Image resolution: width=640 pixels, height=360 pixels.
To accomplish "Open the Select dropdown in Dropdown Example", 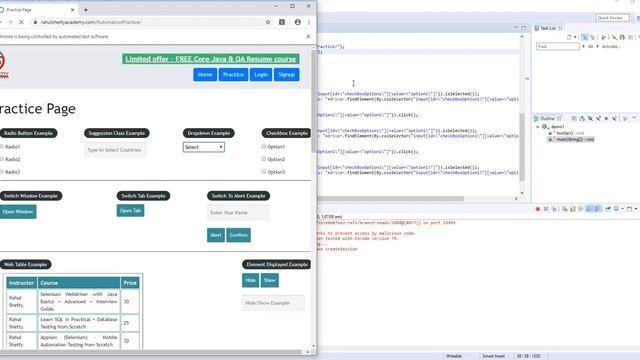I will click(x=204, y=147).
